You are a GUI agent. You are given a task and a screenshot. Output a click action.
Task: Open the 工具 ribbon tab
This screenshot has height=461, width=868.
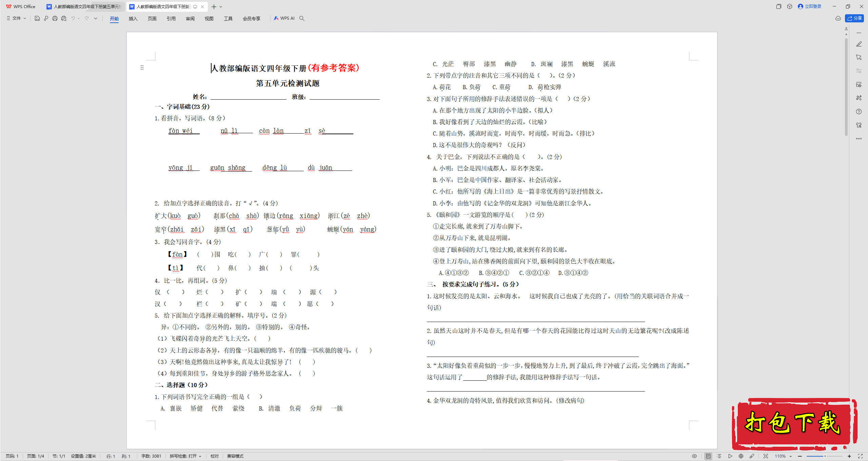228,19
